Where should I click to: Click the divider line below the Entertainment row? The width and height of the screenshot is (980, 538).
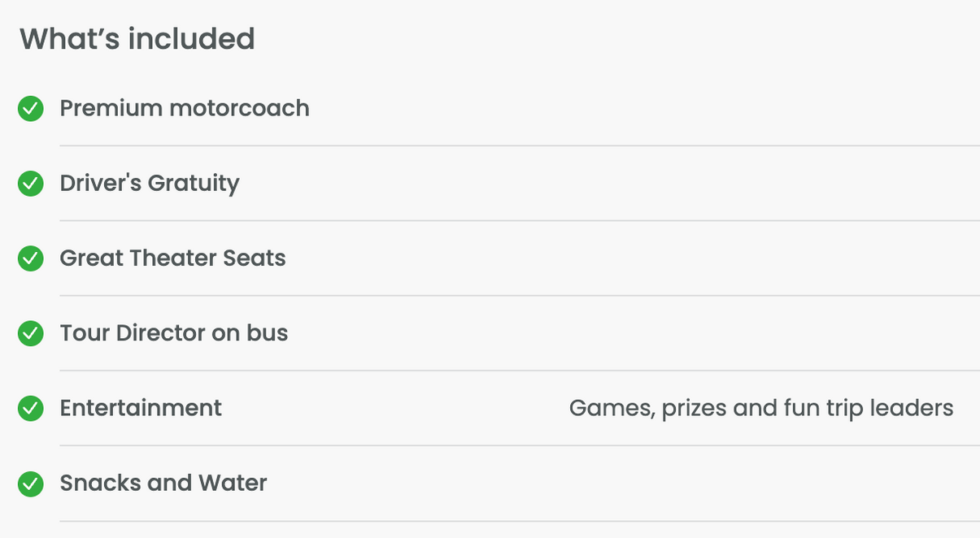520,445
